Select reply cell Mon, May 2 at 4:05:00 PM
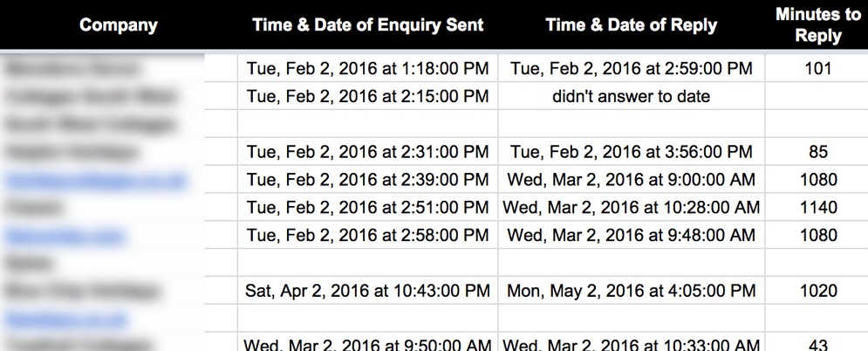The height and width of the screenshot is (351, 868). [632, 291]
